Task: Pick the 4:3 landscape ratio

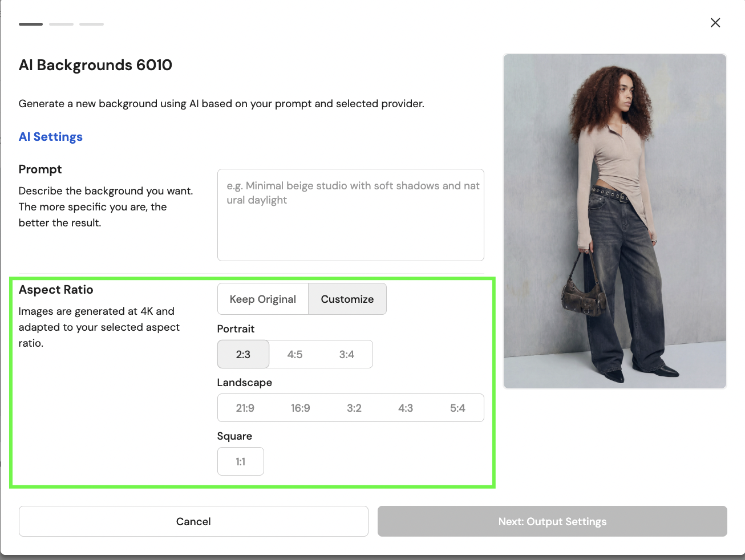Action: pyautogui.click(x=406, y=408)
